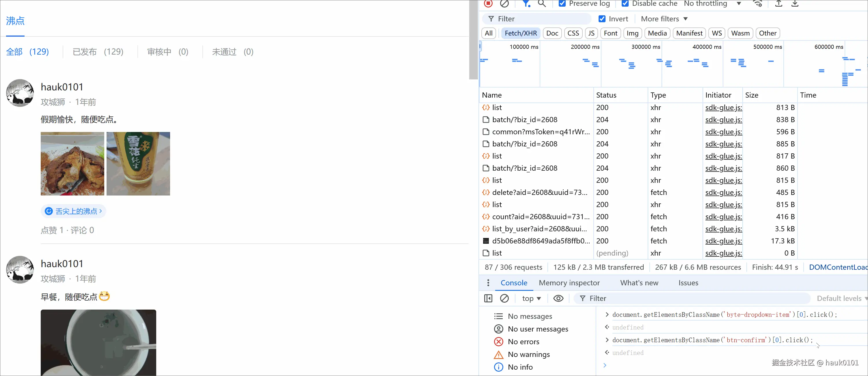Stop recording network log
The image size is (868, 376).
click(x=488, y=3)
